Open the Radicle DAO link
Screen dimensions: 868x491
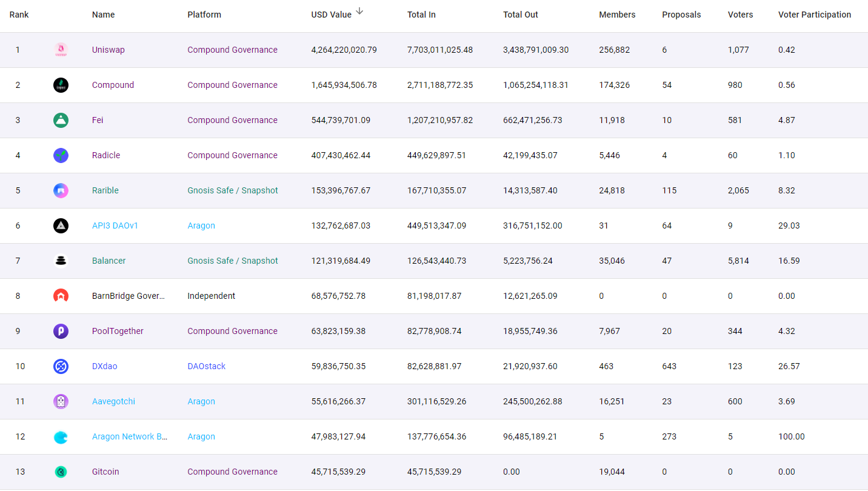click(x=106, y=155)
